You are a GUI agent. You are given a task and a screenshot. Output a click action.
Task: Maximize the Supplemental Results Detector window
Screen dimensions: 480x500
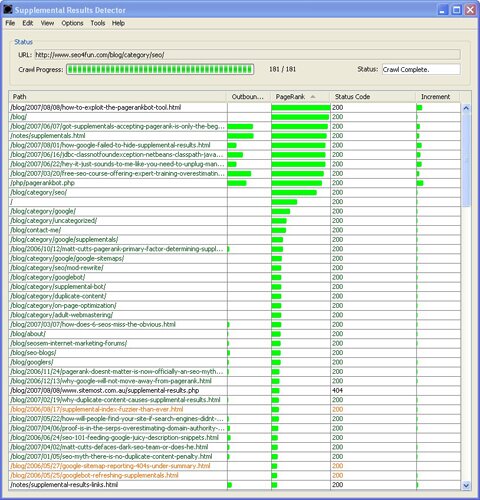pos(456,10)
